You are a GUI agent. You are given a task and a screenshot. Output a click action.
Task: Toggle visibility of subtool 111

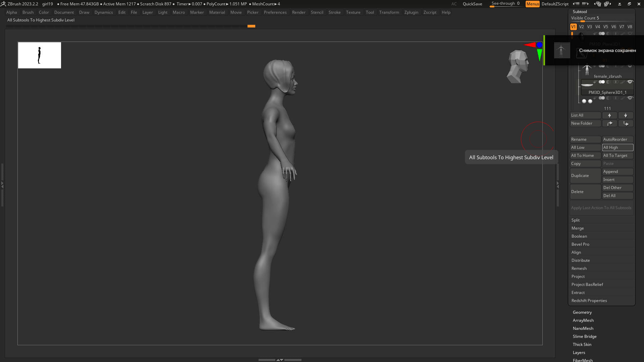pyautogui.click(x=630, y=98)
